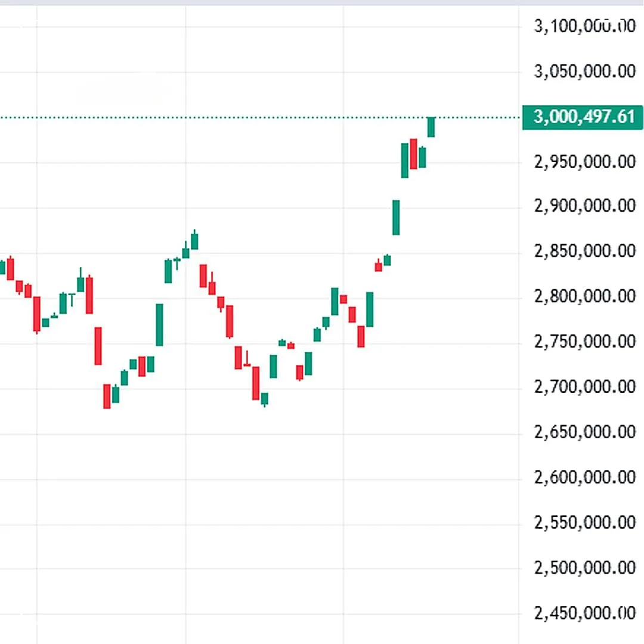Click the 2,850,000.00 price axis label
This screenshot has height=644, width=644.
[x=585, y=251]
